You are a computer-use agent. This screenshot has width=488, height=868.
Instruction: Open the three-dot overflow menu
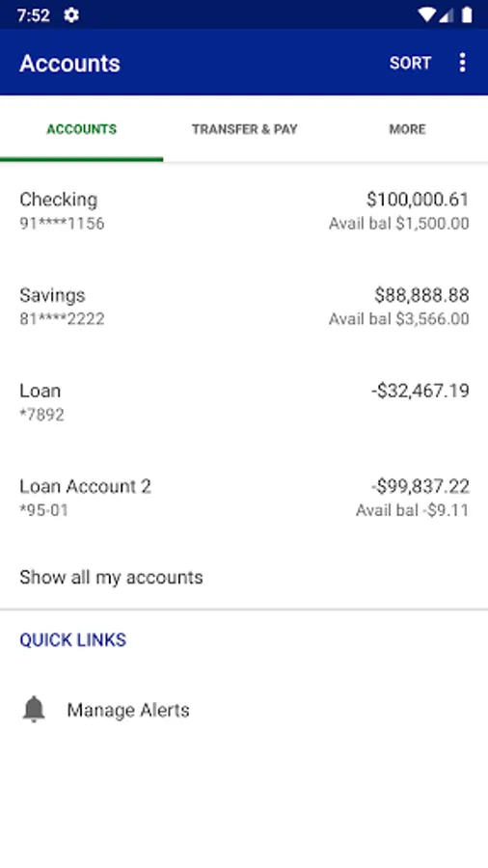(x=462, y=63)
